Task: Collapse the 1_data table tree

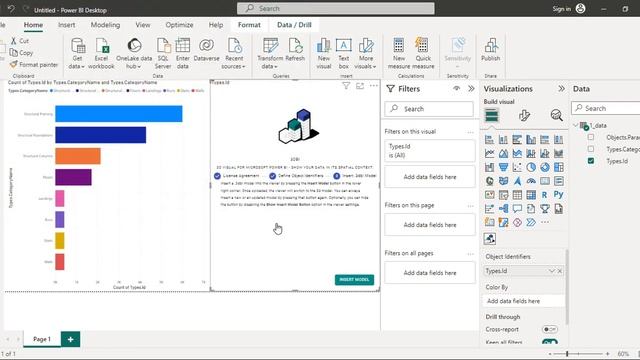Action: (x=576, y=125)
